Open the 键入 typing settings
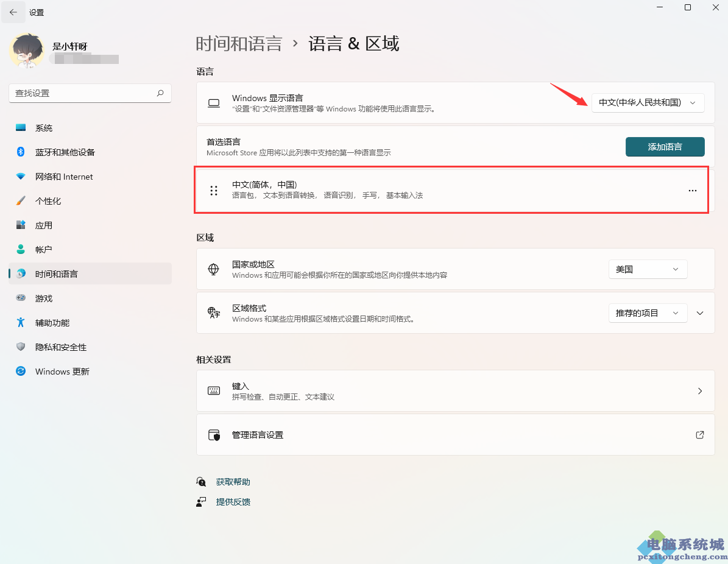Image resolution: width=728 pixels, height=564 pixels. click(456, 391)
